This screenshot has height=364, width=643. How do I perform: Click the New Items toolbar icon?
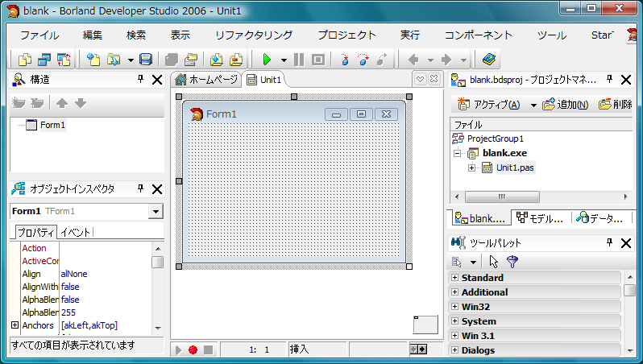[x=93, y=60]
